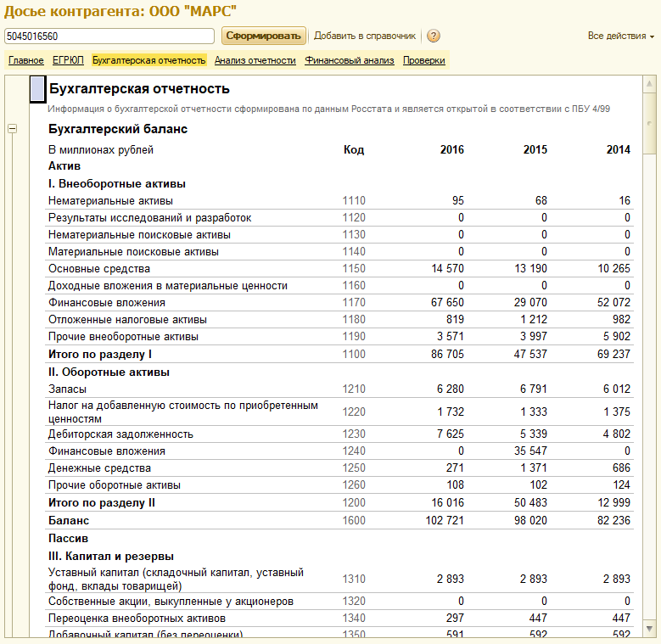
Task: Click the Баланс row label
Action: (69, 520)
